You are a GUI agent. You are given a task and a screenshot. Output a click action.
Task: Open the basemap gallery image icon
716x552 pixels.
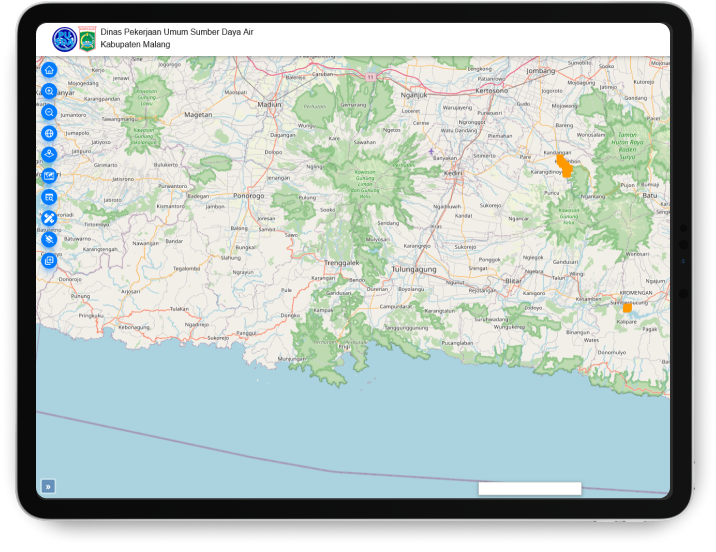tap(49, 175)
